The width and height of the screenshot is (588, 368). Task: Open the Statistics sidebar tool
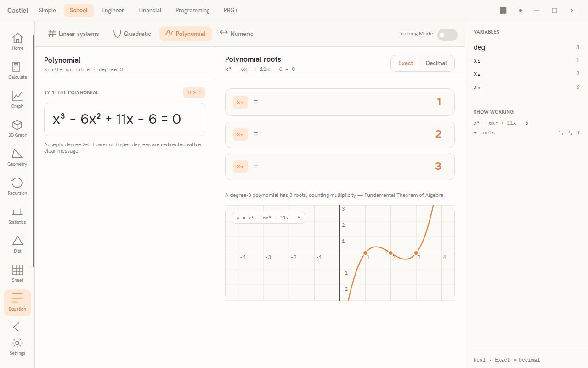[17, 216]
